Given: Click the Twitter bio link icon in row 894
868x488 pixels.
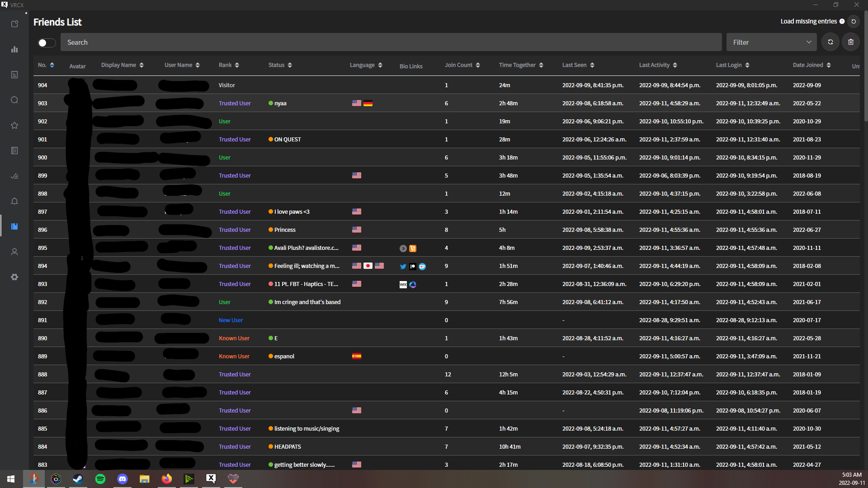Looking at the screenshot, I should pos(403,267).
